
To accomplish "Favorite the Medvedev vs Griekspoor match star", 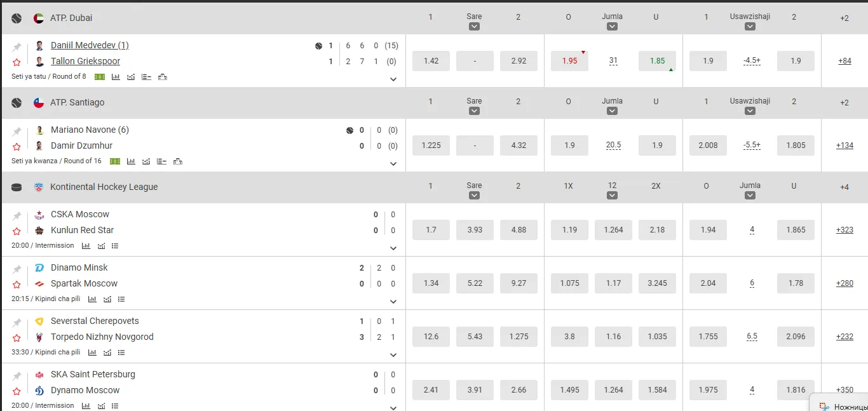I will 17,62.
